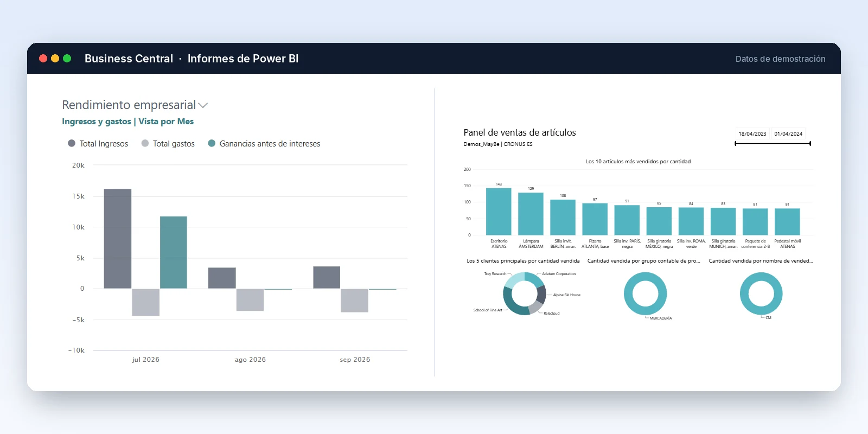The image size is (868, 434).
Task: Select the Silla giratoria MÉXICO bar (85)
Action: coord(659,221)
